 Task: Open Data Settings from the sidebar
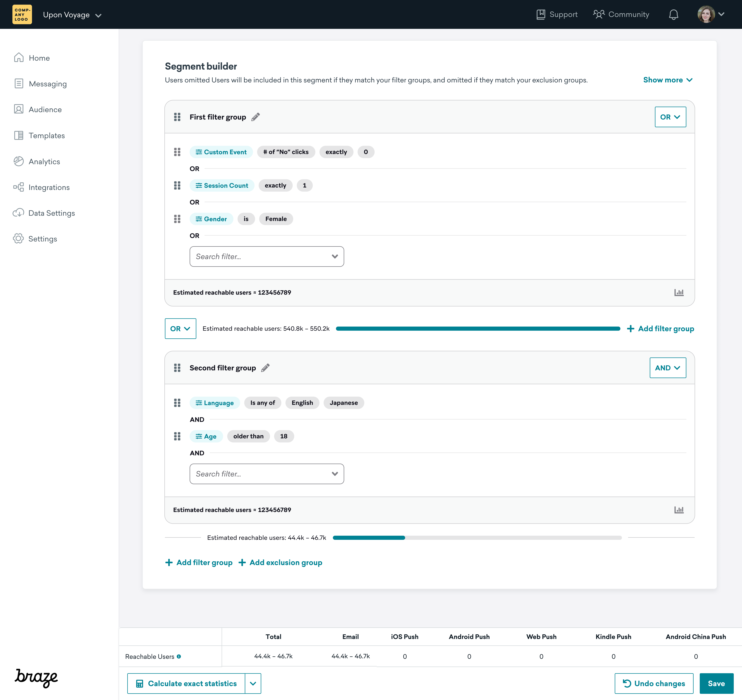tap(52, 213)
